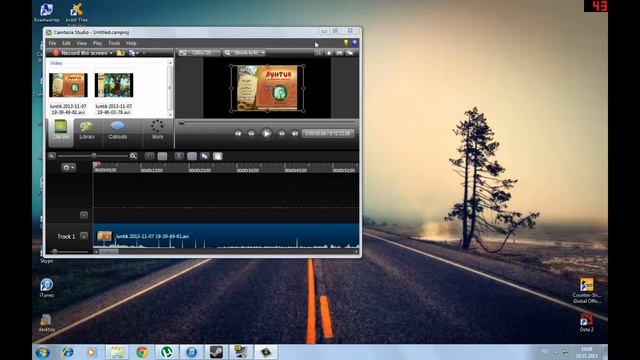
Task: Click the timeline zoom slider
Action: (x=93, y=156)
